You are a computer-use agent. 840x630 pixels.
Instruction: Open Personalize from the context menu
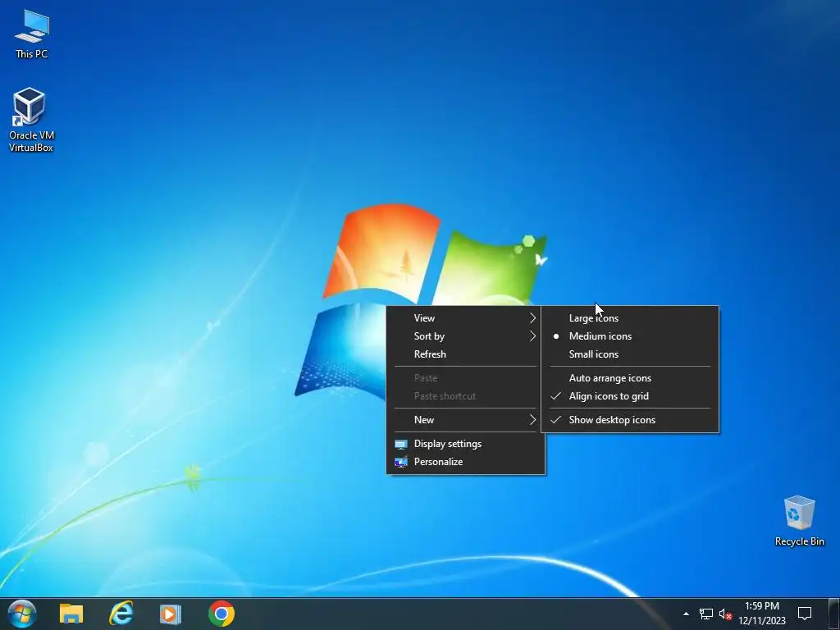point(466,462)
